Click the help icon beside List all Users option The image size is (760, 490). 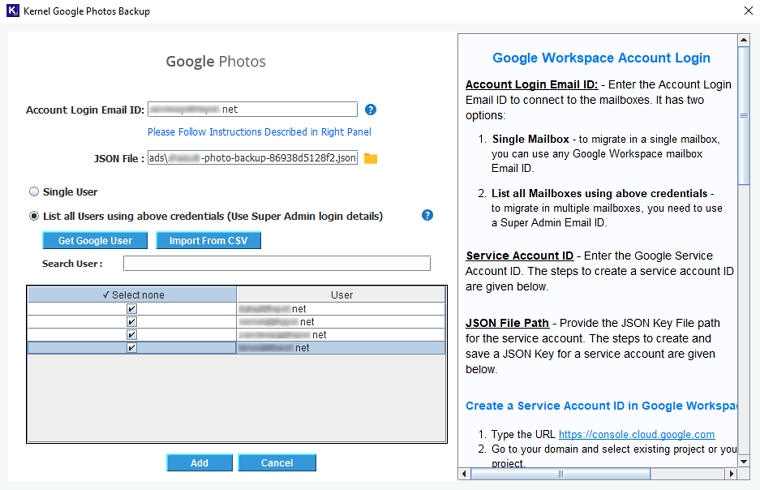(427, 215)
